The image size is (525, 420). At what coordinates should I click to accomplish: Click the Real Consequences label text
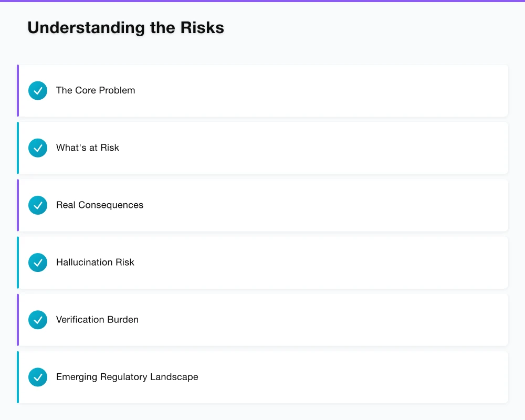coord(100,205)
